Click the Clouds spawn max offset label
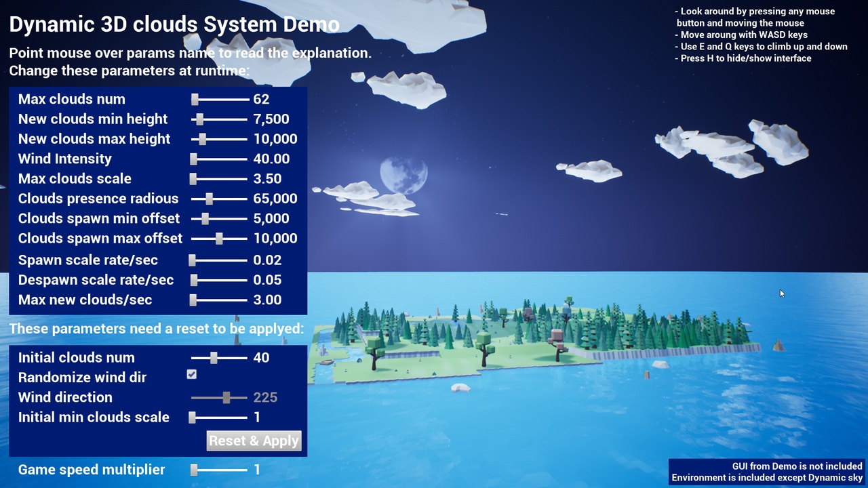This screenshot has height=488, width=868. point(100,238)
